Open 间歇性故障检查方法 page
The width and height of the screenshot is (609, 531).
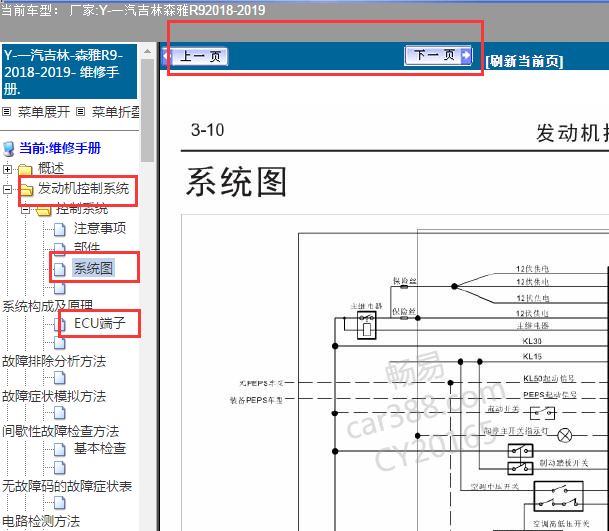pos(61,431)
